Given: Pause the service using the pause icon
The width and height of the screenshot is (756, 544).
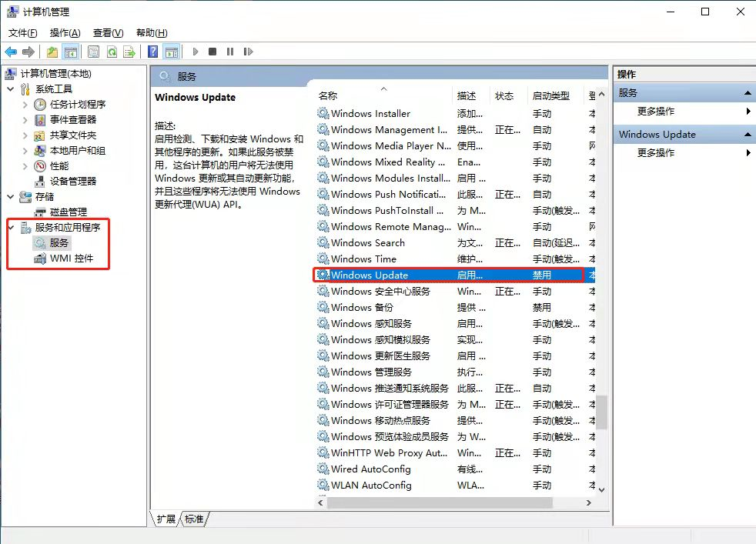Looking at the screenshot, I should tap(229, 52).
